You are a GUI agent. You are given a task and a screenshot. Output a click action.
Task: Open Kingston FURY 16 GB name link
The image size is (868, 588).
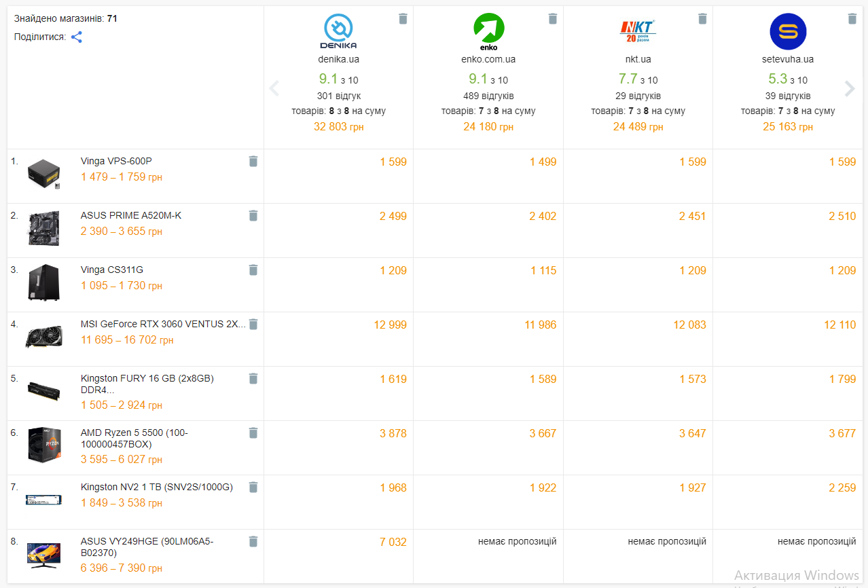(x=147, y=384)
